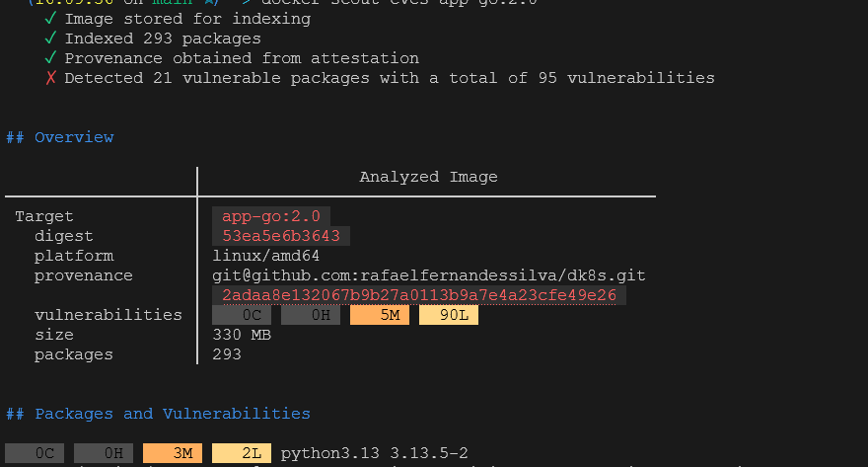Click the 0C badge in the vulnerabilities row
This screenshot has height=467, width=868.
click(242, 315)
